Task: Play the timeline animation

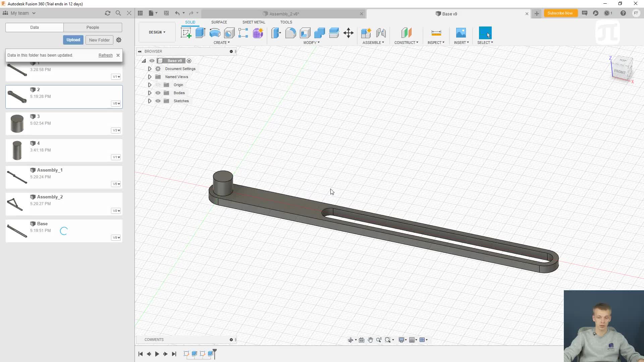Action: pos(157,354)
